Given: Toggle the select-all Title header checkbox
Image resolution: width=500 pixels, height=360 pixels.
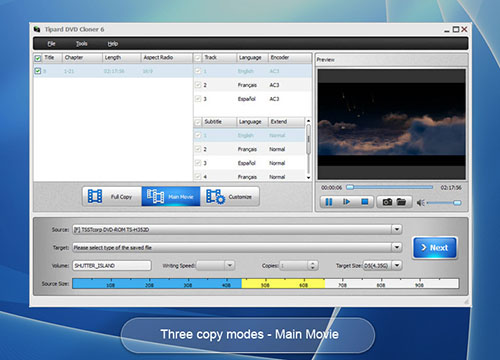Looking at the screenshot, I should 38,58.
